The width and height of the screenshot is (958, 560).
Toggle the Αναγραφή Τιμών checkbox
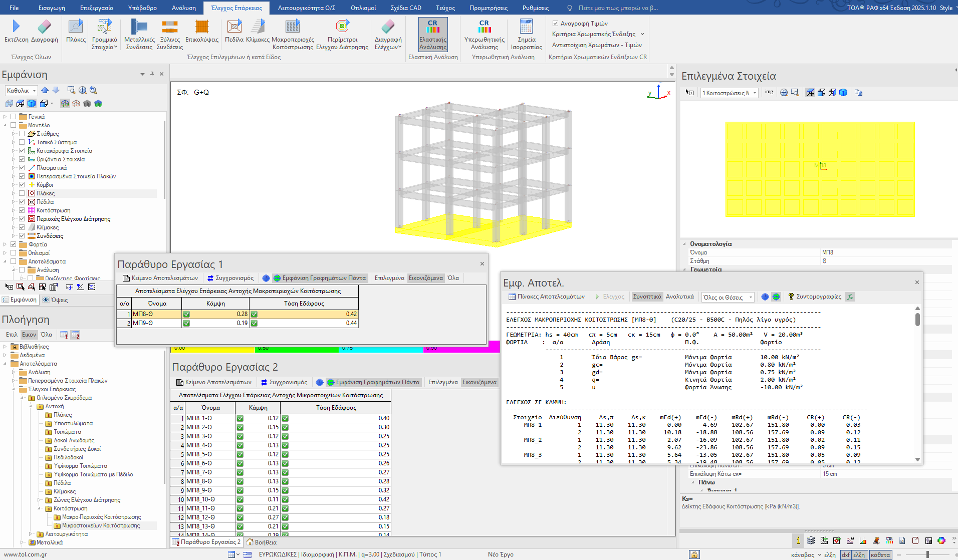556,24
